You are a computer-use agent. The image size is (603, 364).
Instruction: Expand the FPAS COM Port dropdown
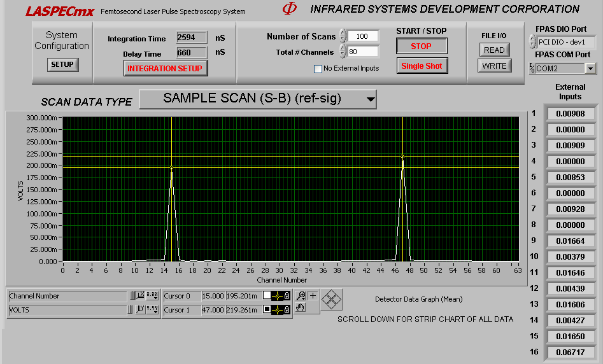(590, 69)
